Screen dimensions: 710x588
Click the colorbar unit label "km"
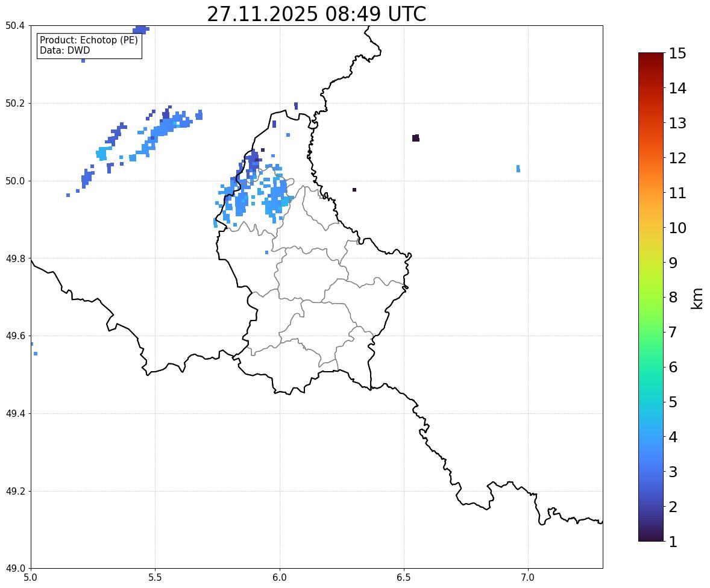click(x=698, y=298)
